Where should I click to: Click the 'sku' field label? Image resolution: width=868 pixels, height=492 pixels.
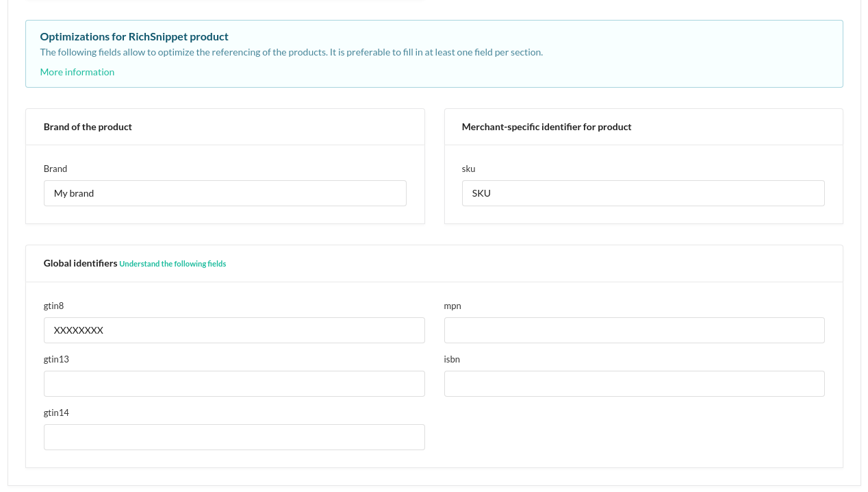pos(468,169)
